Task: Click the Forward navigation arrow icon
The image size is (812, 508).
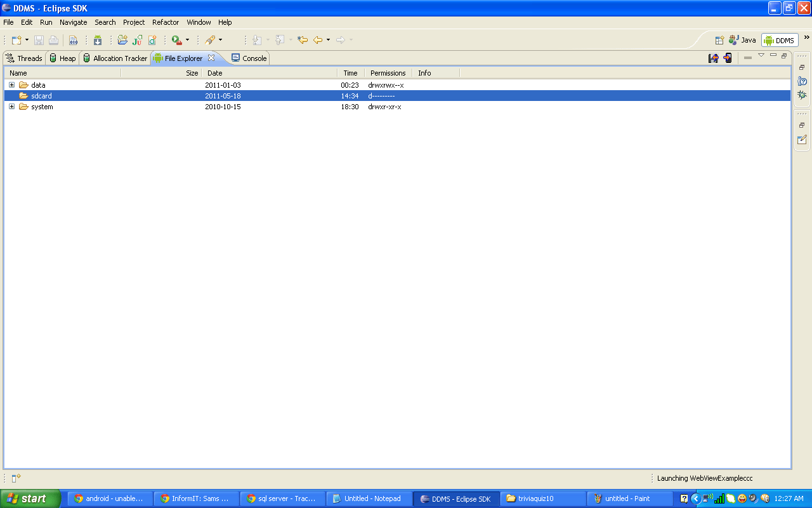Action: (x=341, y=40)
